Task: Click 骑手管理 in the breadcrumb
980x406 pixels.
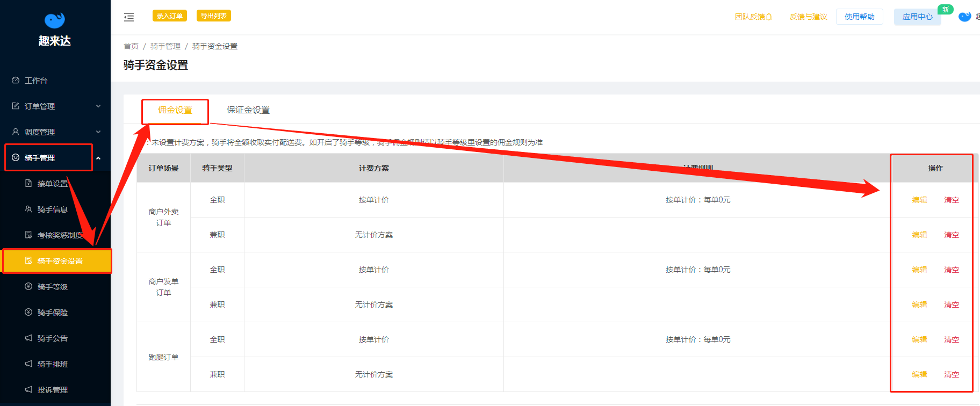Action: click(165, 46)
